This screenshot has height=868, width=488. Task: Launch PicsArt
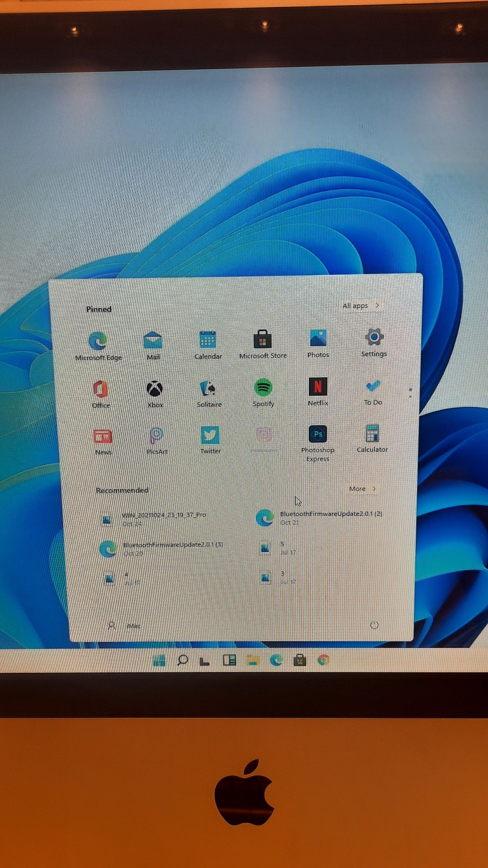(x=157, y=441)
